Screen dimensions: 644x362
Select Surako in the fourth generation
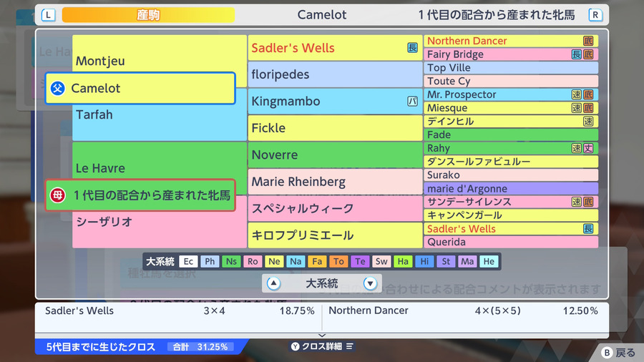point(511,175)
